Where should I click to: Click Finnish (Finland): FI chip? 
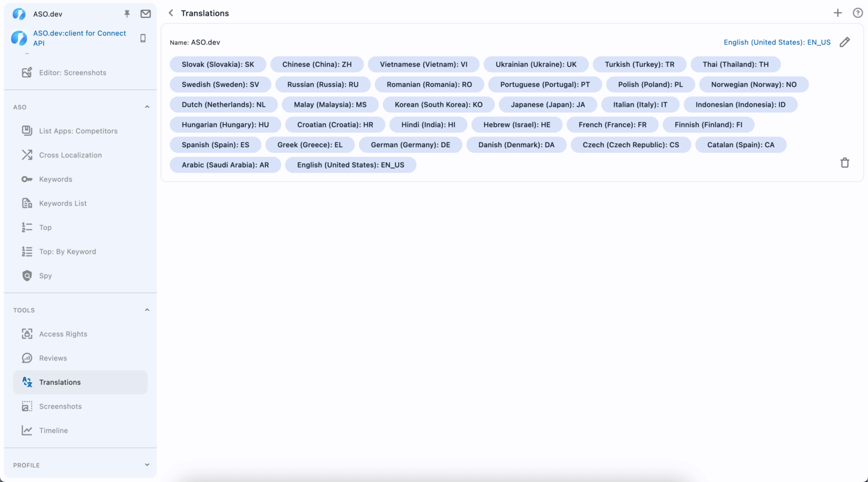click(708, 125)
